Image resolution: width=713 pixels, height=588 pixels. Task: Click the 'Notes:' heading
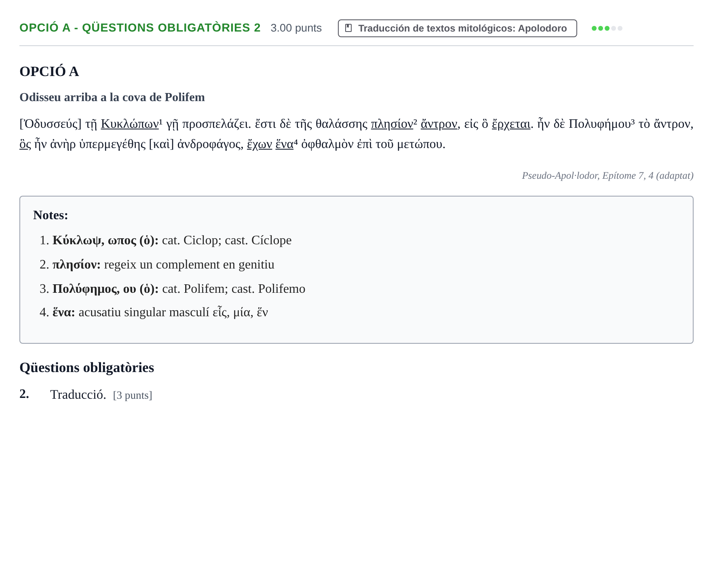[x=51, y=215]
